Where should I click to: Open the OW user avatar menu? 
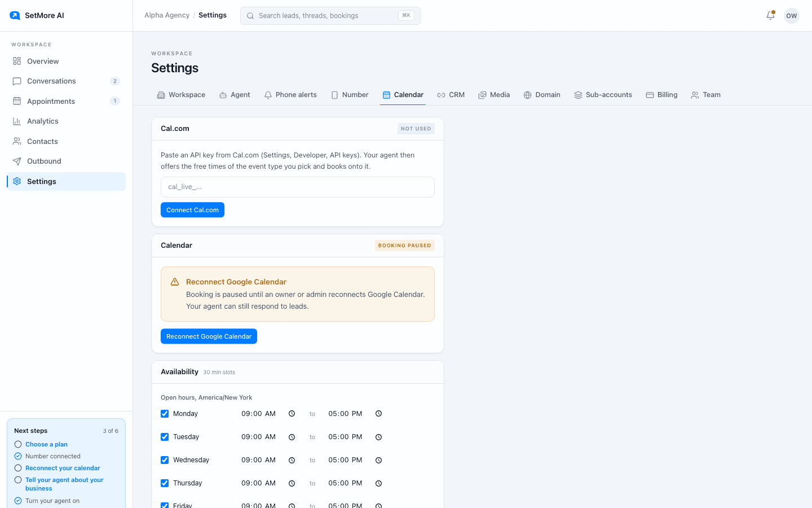(792, 16)
